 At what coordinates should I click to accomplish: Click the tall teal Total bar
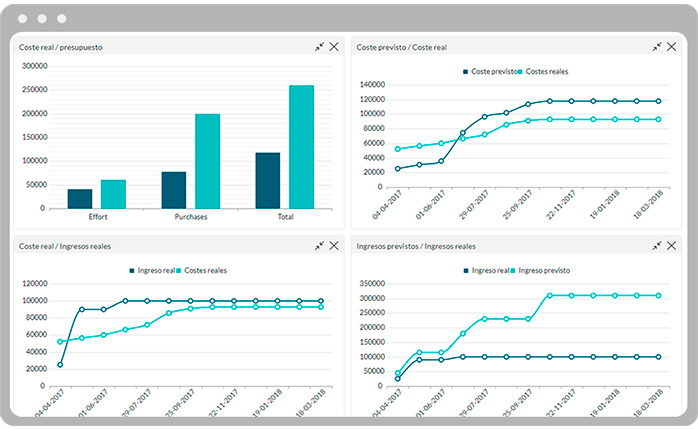tap(301, 147)
